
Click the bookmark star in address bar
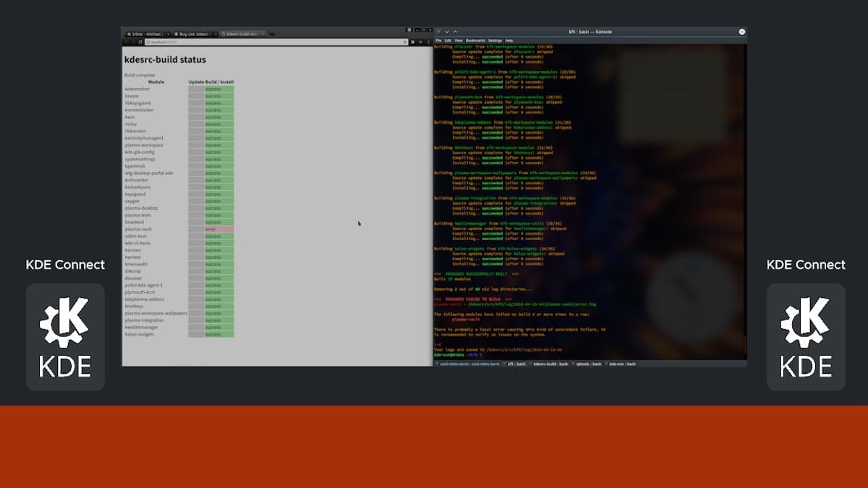click(405, 42)
